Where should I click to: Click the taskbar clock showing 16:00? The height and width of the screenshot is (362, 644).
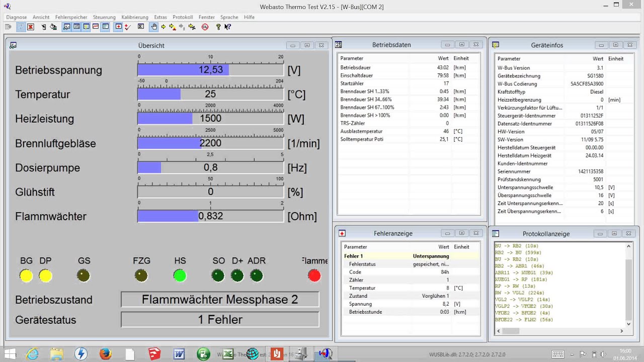point(625,354)
